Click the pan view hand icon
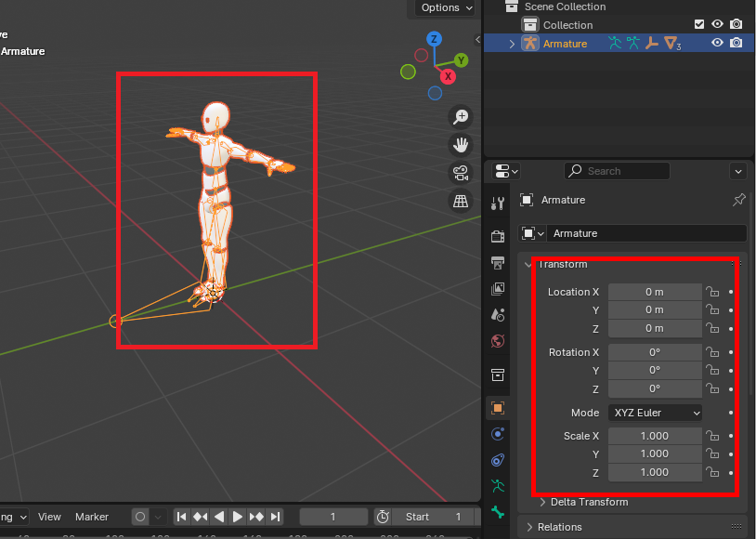This screenshot has width=756, height=539. [460, 144]
